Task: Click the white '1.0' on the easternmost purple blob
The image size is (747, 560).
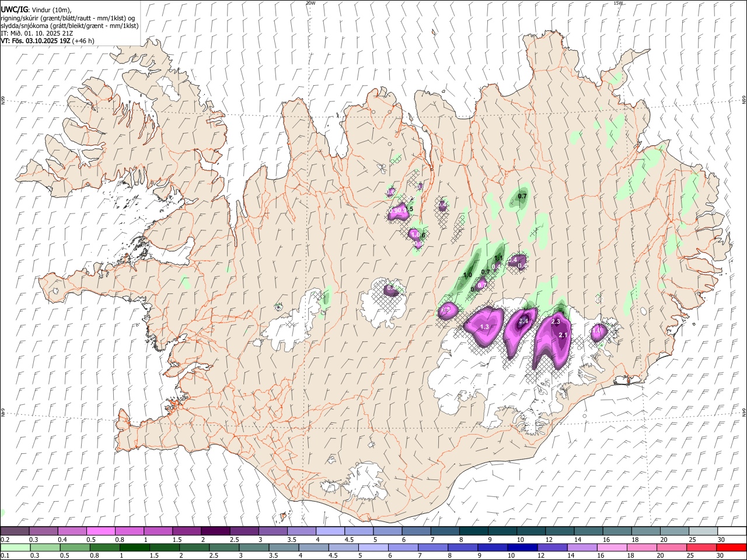Action: 596,331
